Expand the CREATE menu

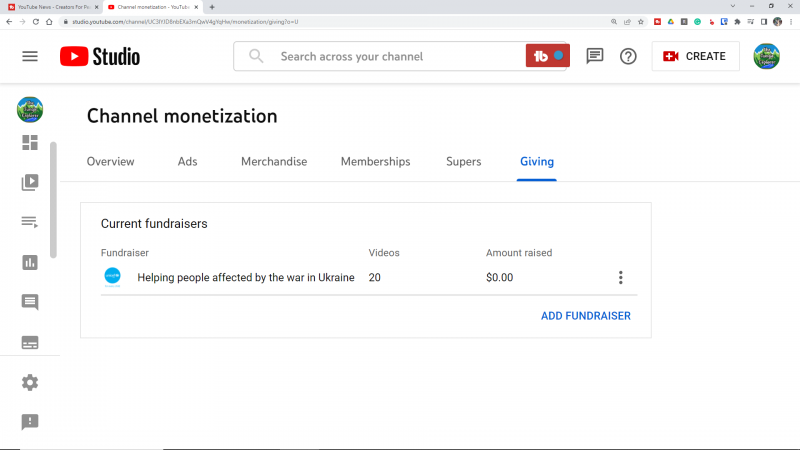coord(695,56)
